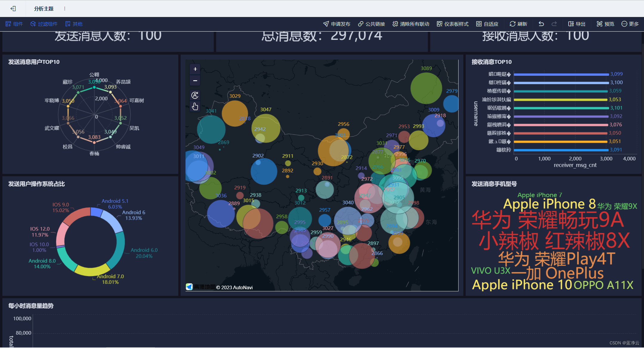Toggle the map location reset icon
Image resolution: width=644 pixels, height=348 pixels.
(194, 95)
